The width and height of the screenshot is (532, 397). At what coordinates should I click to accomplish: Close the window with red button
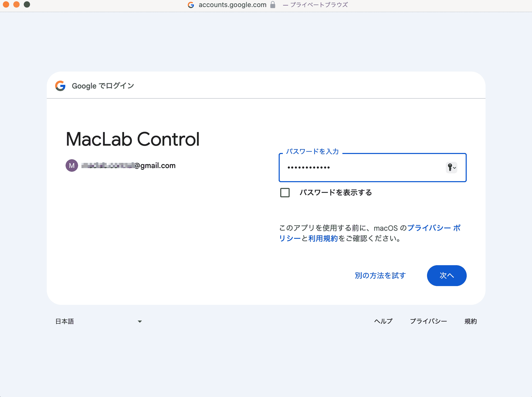point(6,4)
